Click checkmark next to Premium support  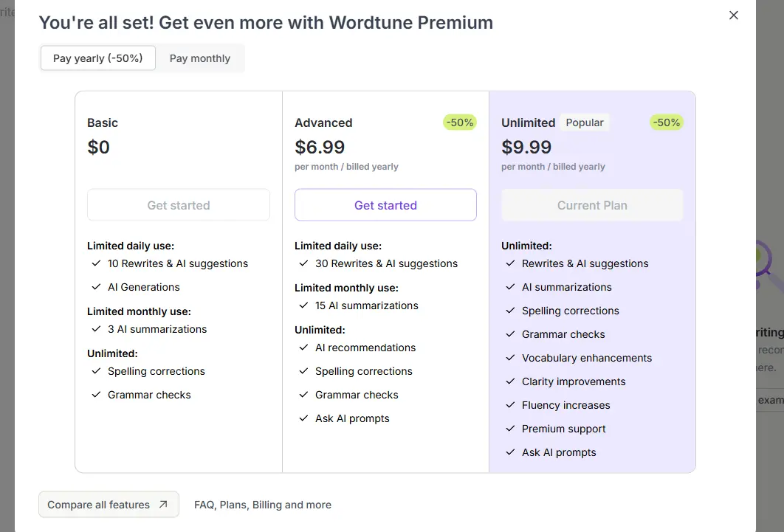510,429
